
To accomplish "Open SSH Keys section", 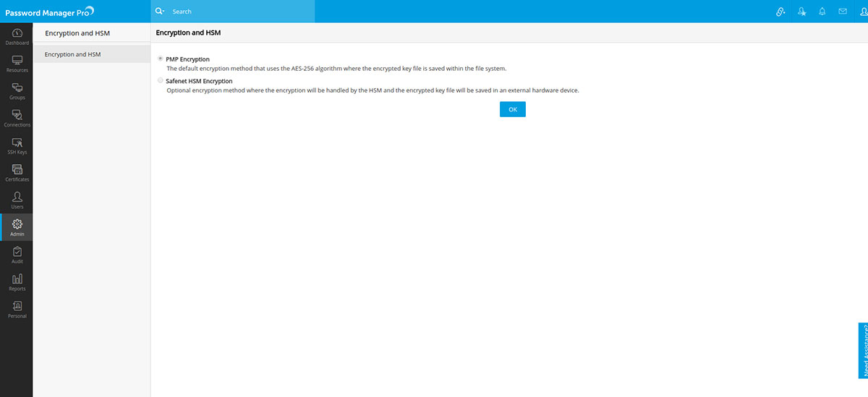I will (x=17, y=146).
